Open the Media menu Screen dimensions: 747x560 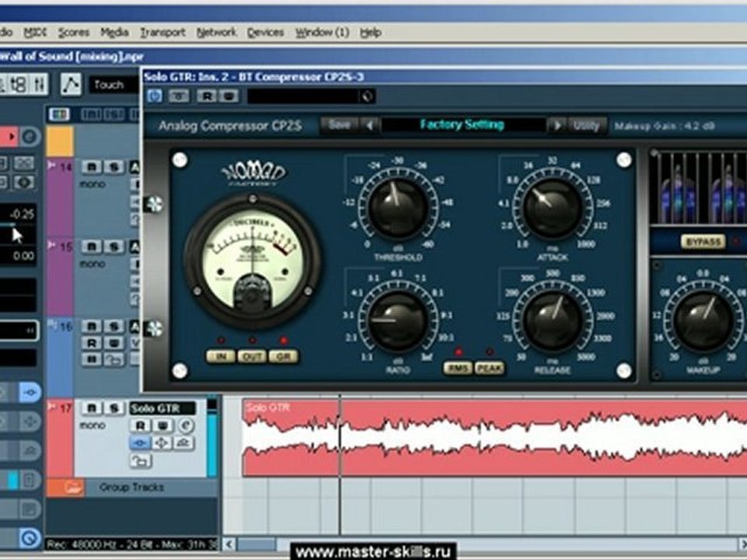[x=114, y=33]
